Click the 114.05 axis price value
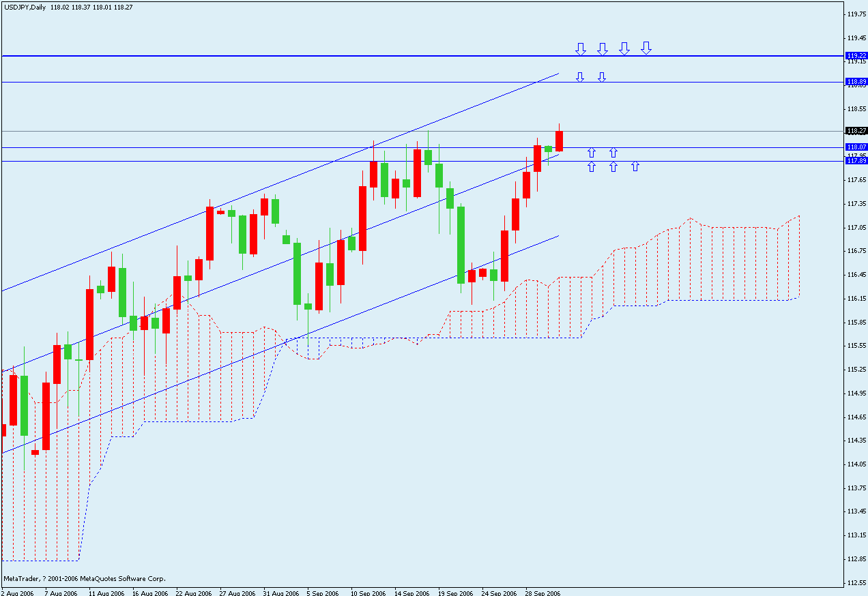868x596 pixels. click(856, 464)
